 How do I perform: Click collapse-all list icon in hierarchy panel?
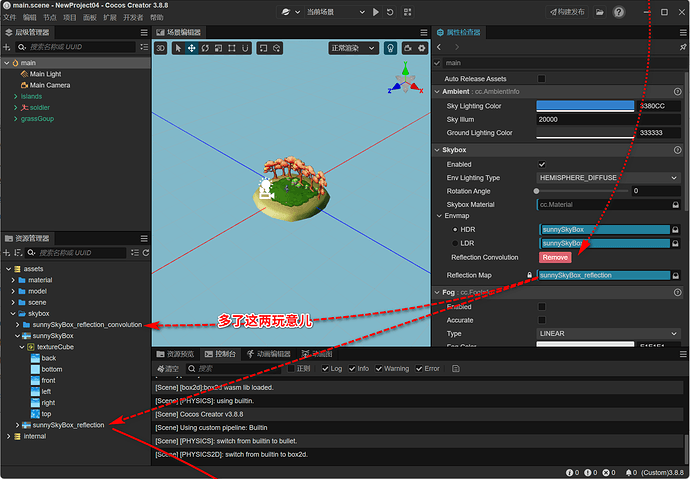point(144,47)
